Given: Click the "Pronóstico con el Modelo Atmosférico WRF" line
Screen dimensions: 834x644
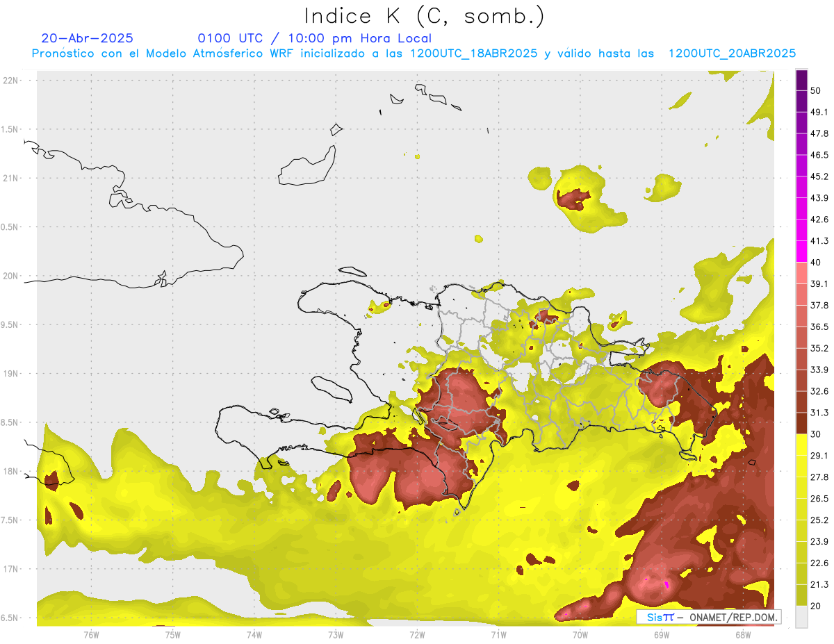Looking at the screenshot, I should (414, 53).
